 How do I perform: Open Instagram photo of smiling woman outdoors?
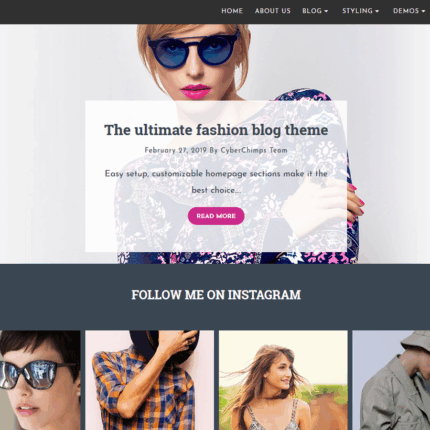coord(283,380)
